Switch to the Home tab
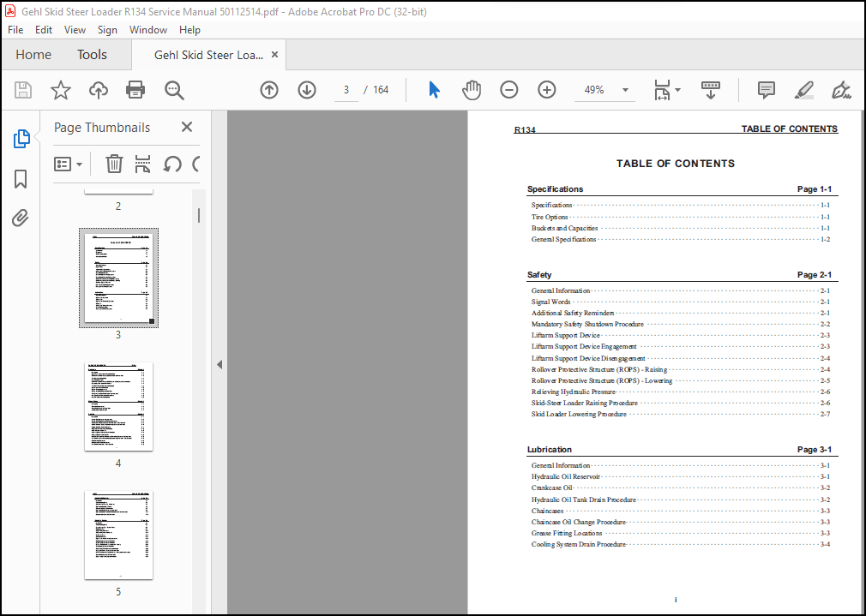Image resolution: width=866 pixels, height=616 pixels. point(33,55)
